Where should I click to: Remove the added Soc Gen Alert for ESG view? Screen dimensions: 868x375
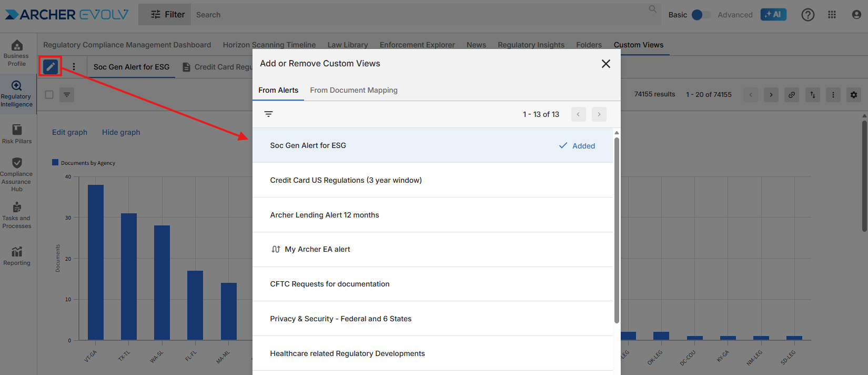click(577, 146)
